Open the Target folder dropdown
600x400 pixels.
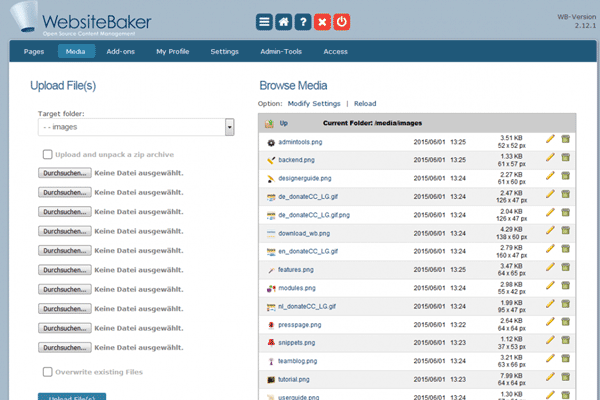click(229, 127)
